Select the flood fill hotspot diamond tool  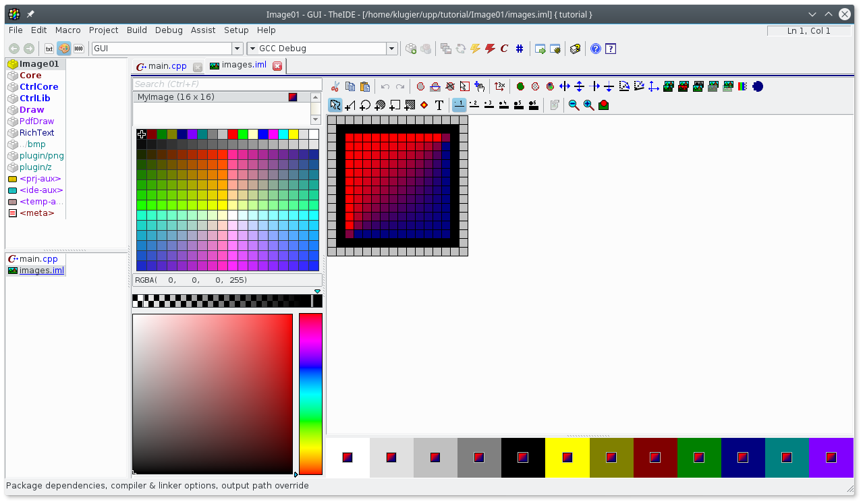(424, 105)
